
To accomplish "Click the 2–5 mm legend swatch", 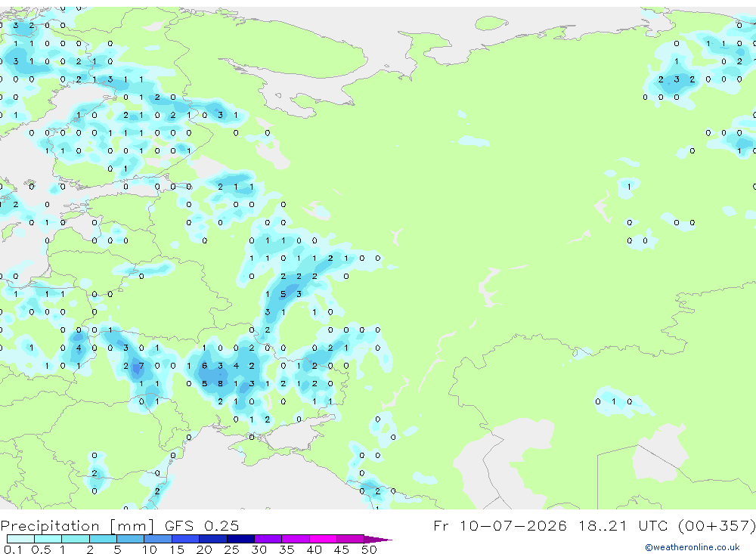I will tap(103, 539).
